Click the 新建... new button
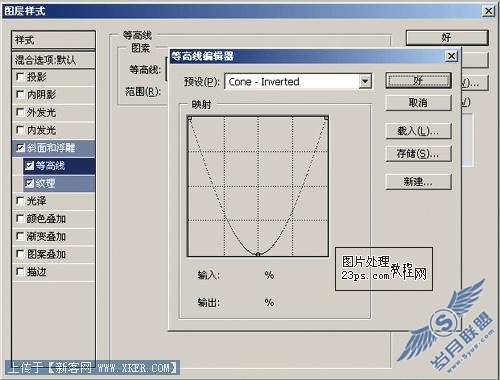500x380 pixels. tap(418, 182)
